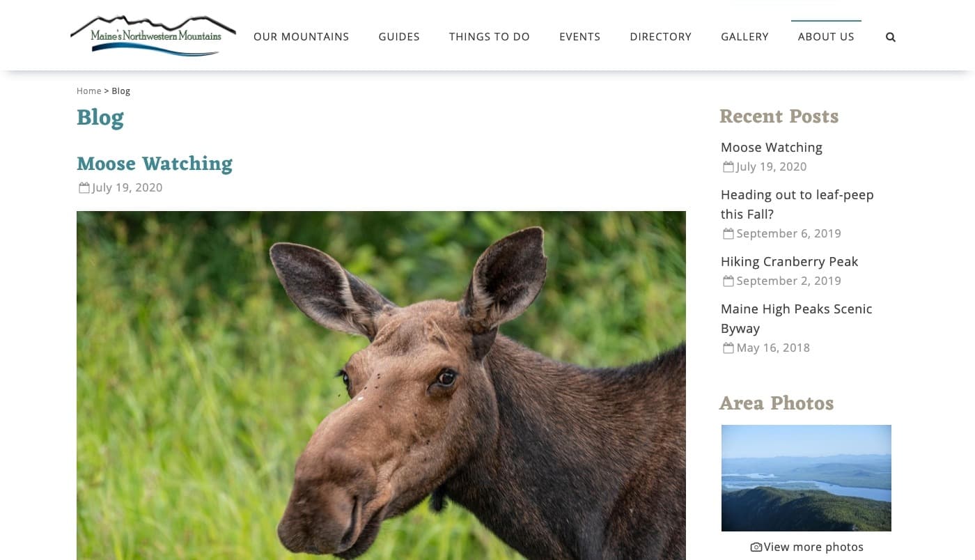Viewport: 975px width, 560px height.
Task: Click calendar icon next to September 6, 2019
Action: [x=728, y=233]
